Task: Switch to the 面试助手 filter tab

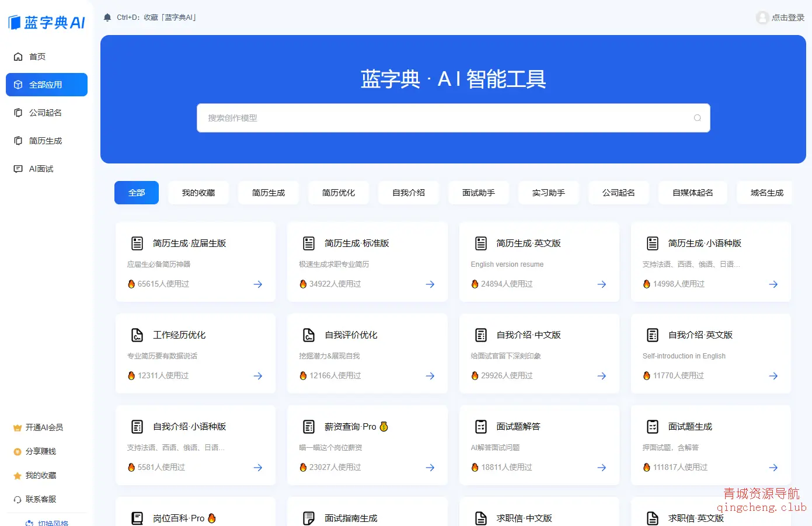Action: [478, 193]
